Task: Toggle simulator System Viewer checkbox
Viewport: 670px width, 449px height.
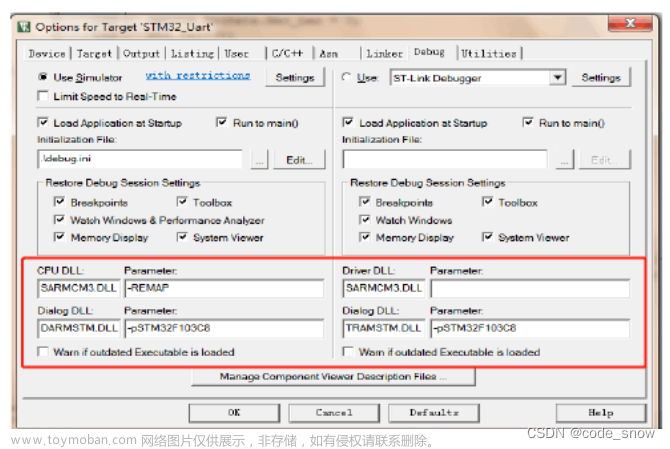Action: pos(182,237)
